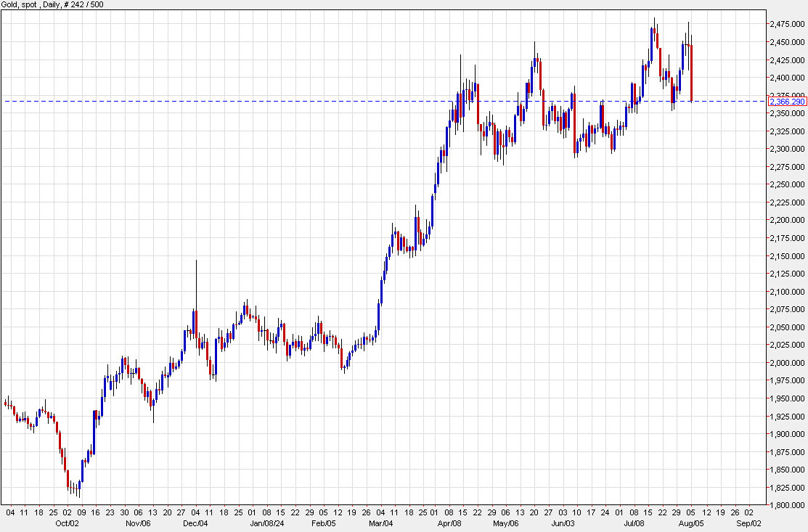The width and height of the screenshot is (808, 532).
Task: Click the 1,850.000 price axis label
Action: (x=787, y=469)
